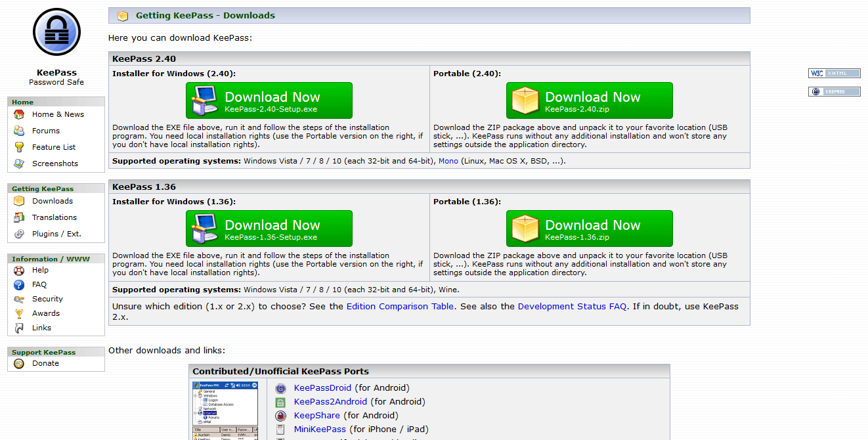This screenshot has height=440, width=868.
Task: Go to the Security page
Action: click(x=47, y=299)
